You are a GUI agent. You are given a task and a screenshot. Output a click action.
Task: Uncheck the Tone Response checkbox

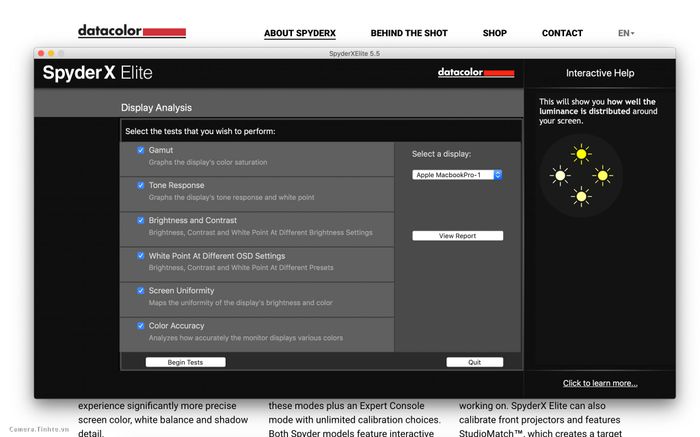[x=141, y=185]
